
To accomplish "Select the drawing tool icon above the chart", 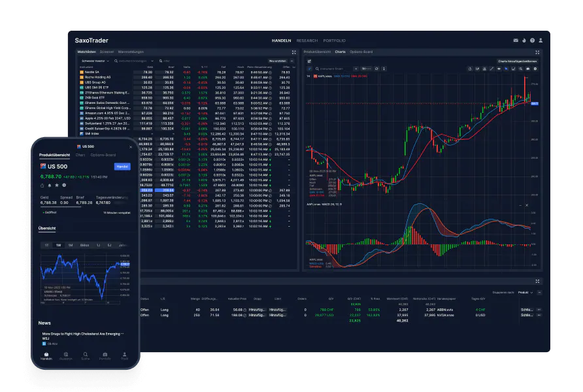I will pos(491,69).
